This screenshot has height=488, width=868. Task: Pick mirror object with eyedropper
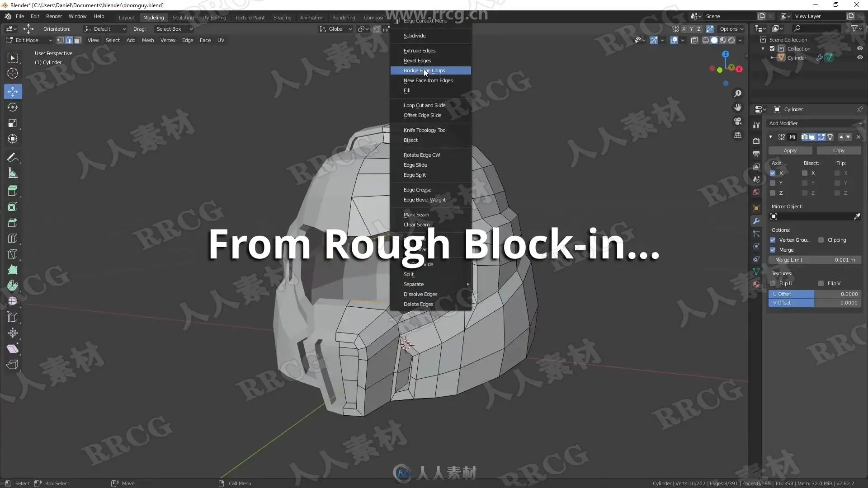[857, 217]
